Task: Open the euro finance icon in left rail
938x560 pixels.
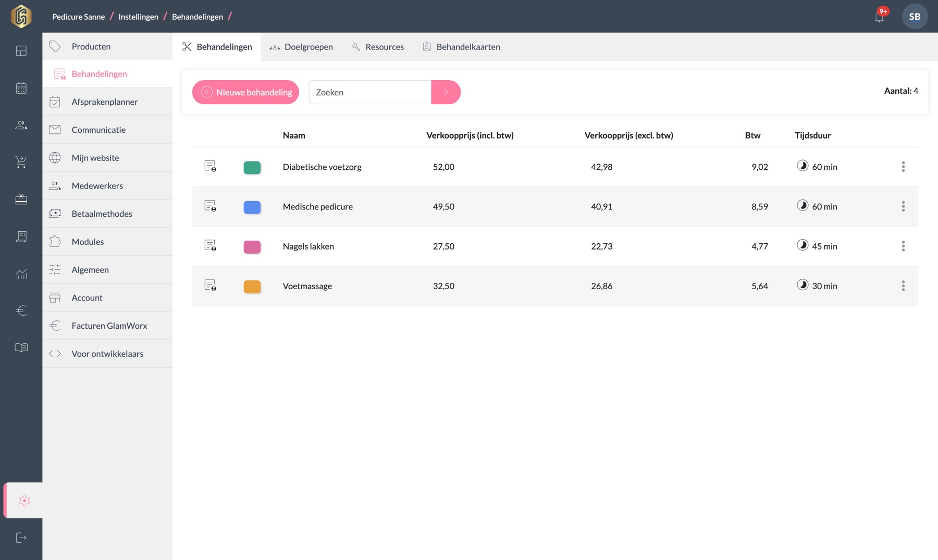Action: coord(21,310)
